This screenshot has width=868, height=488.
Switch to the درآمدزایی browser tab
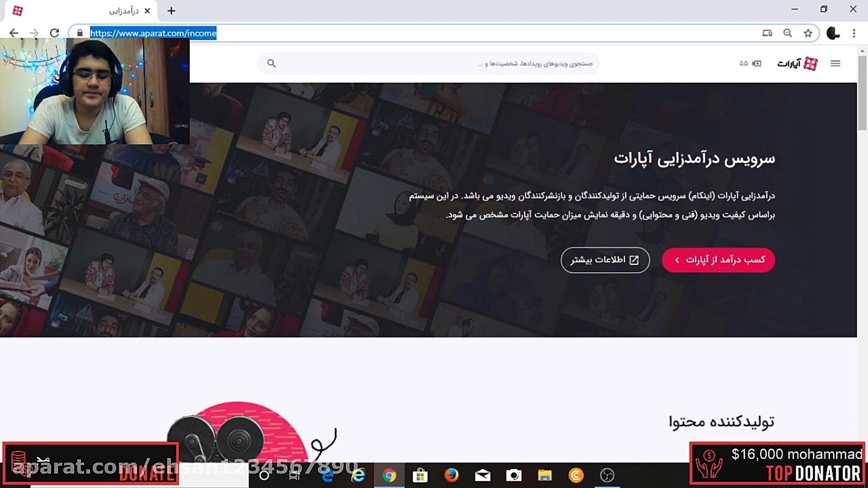tap(122, 10)
